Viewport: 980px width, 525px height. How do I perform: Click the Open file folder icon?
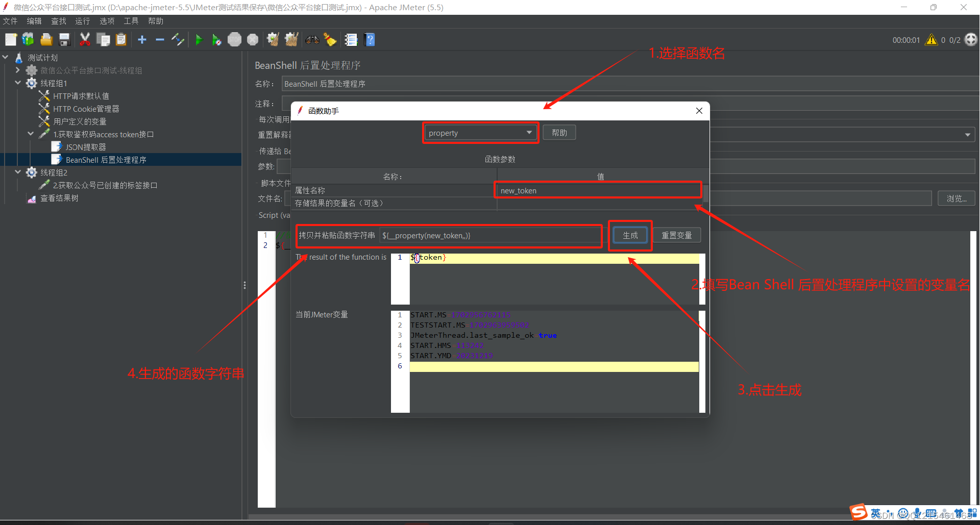[x=46, y=39]
